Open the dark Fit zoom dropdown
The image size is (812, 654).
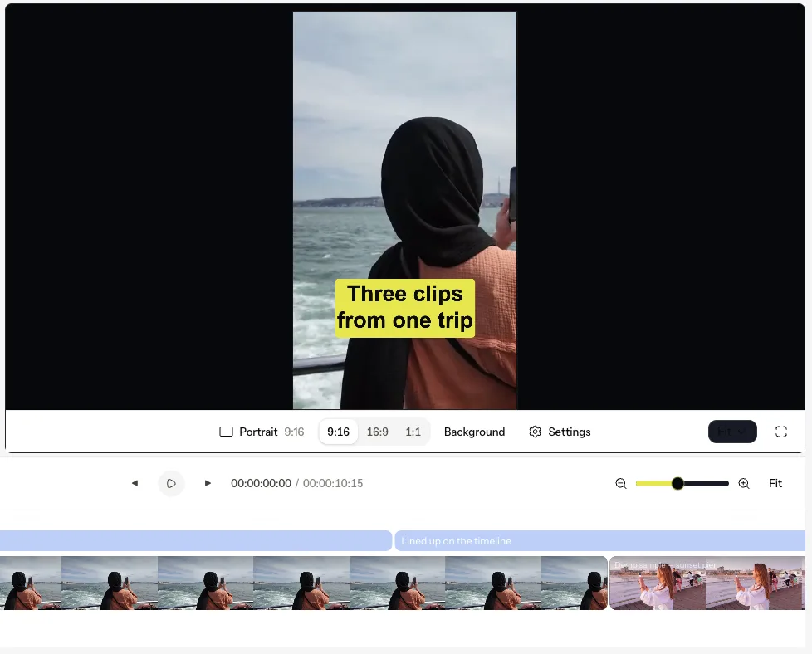pyautogui.click(x=732, y=432)
